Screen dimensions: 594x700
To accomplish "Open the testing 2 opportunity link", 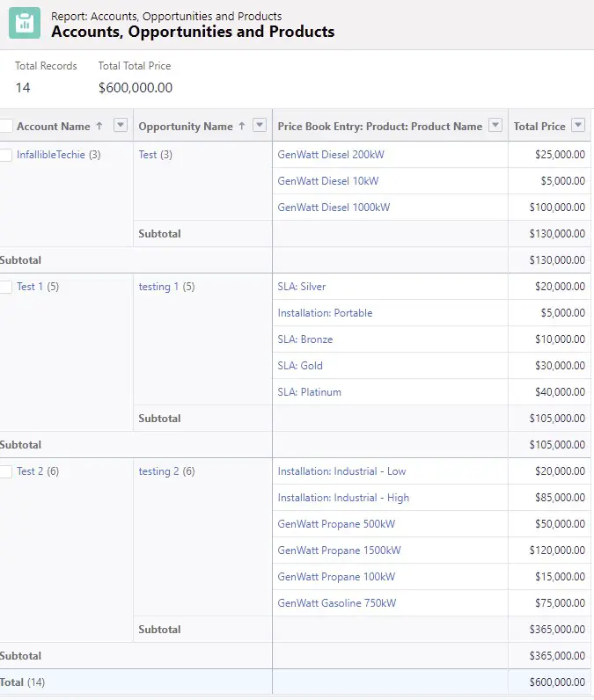I will click(x=158, y=471).
